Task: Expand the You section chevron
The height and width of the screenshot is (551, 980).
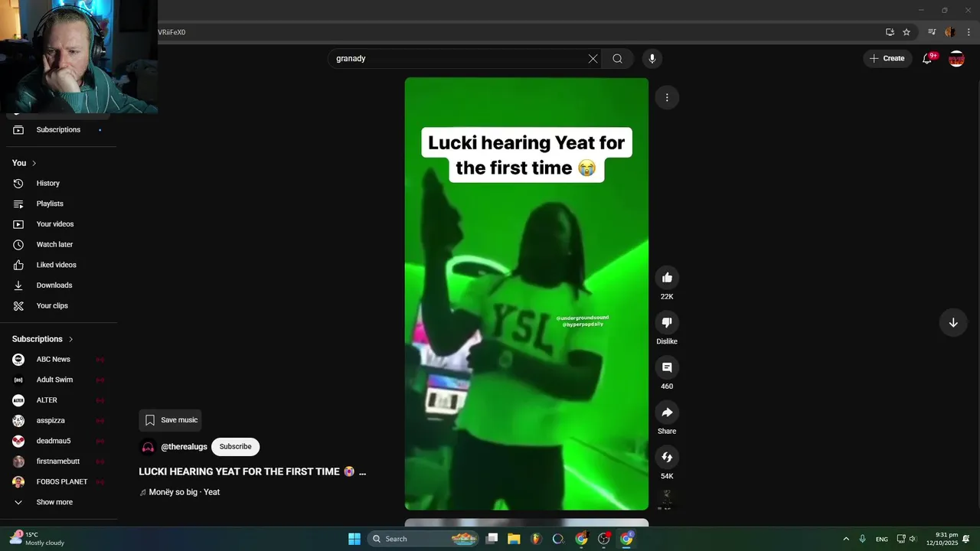Action: click(x=34, y=163)
